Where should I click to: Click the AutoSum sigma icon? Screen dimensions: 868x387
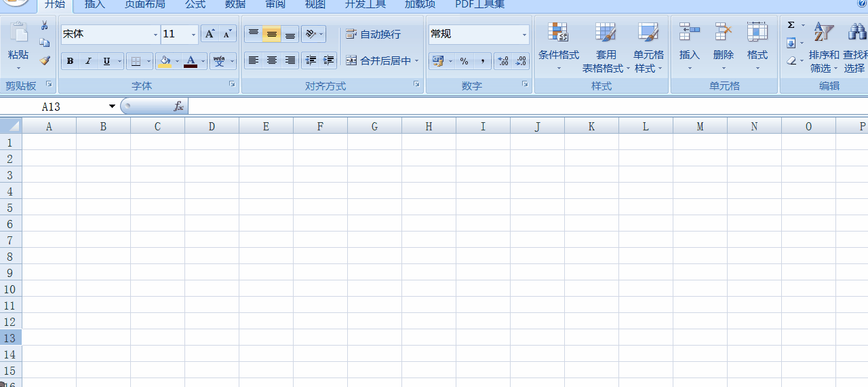[x=791, y=25]
